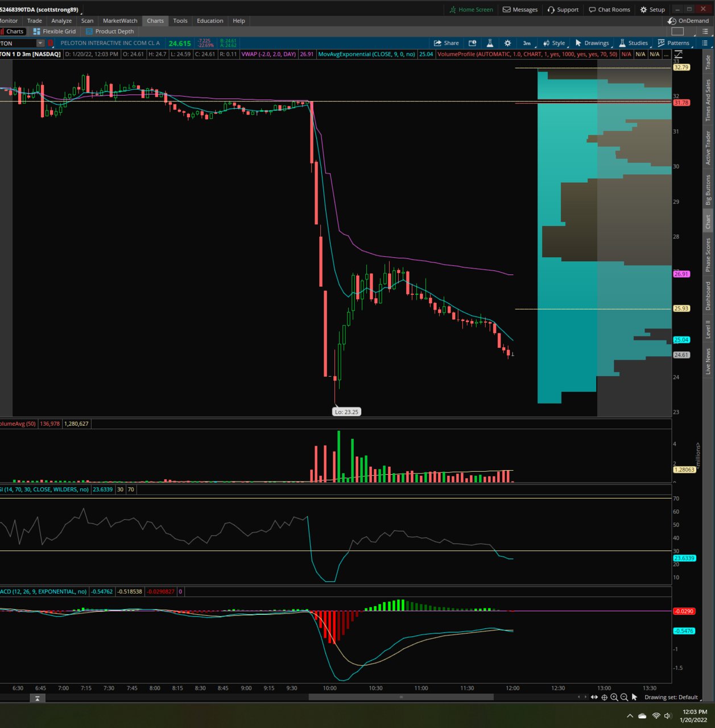Click the MACD study label
This screenshot has width=715, height=728.
tap(43, 591)
